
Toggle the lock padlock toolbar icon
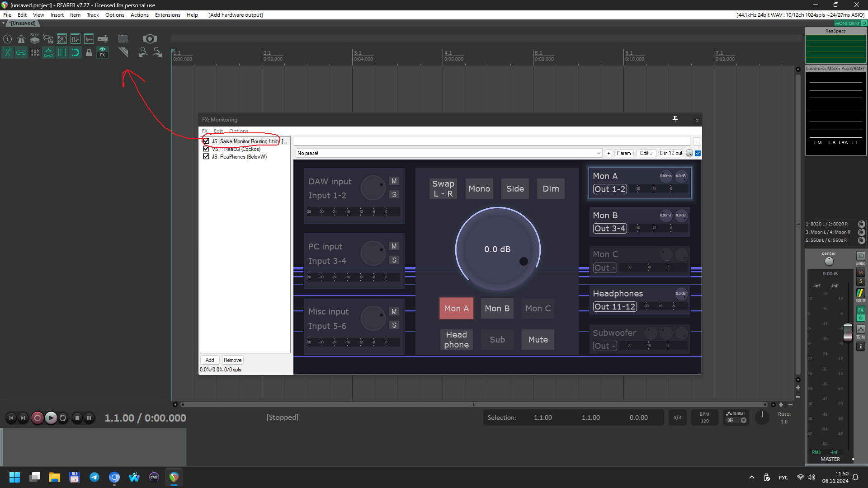[89, 52]
